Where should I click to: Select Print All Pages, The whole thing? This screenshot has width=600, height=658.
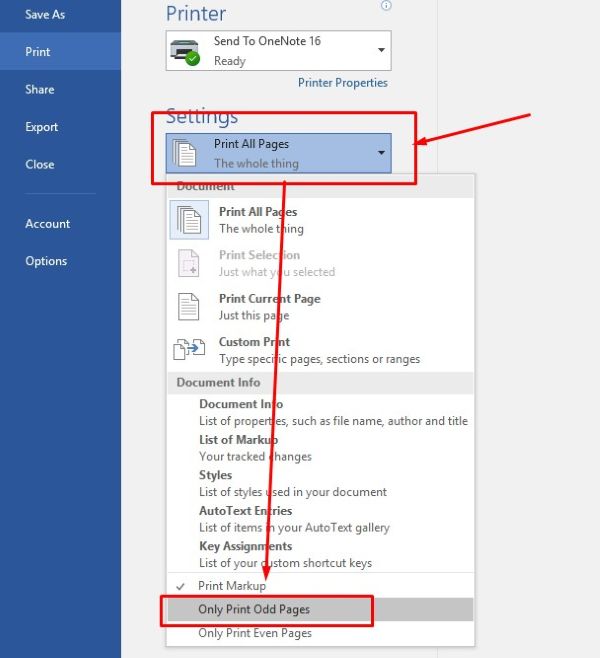pos(320,220)
